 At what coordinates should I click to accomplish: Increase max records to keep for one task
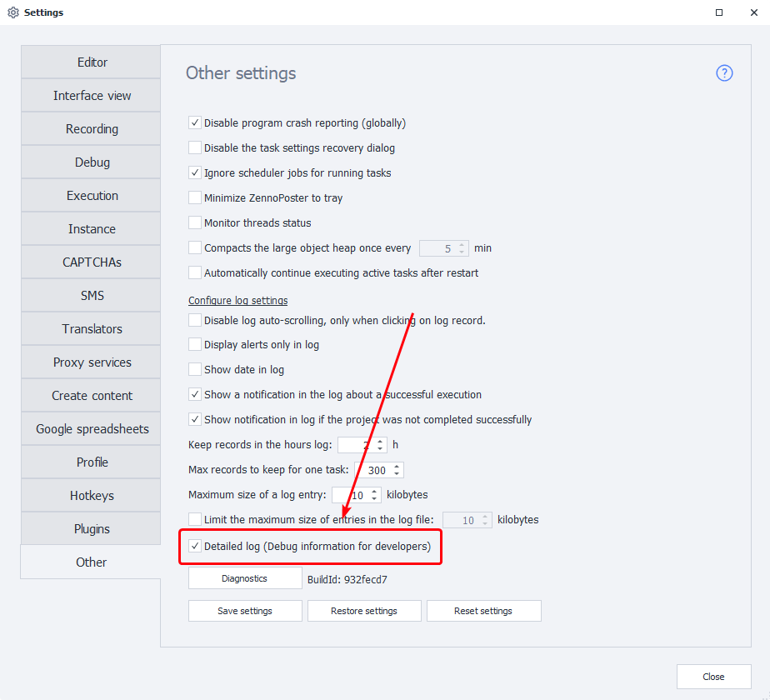pyautogui.click(x=397, y=466)
